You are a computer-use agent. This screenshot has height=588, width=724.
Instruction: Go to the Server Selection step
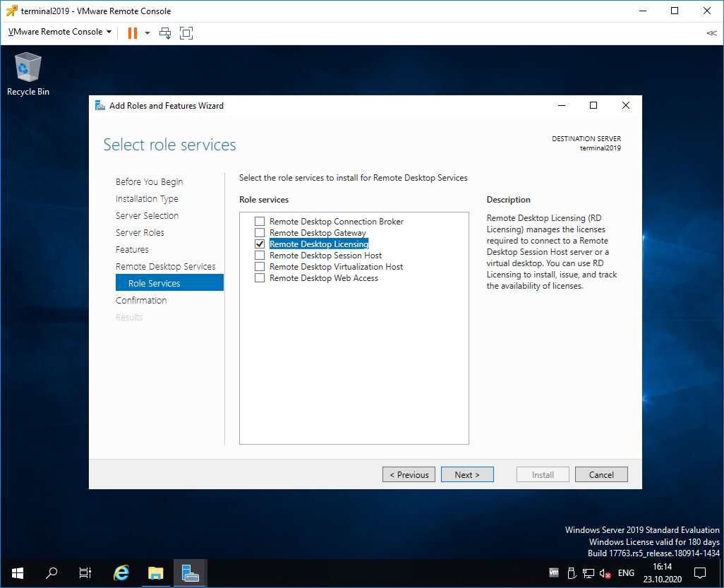coord(147,215)
